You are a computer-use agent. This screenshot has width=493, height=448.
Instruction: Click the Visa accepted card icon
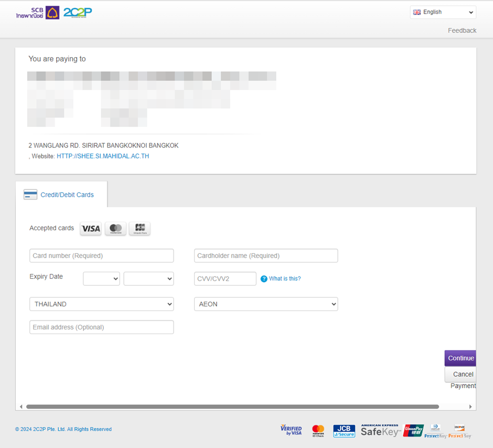point(91,229)
